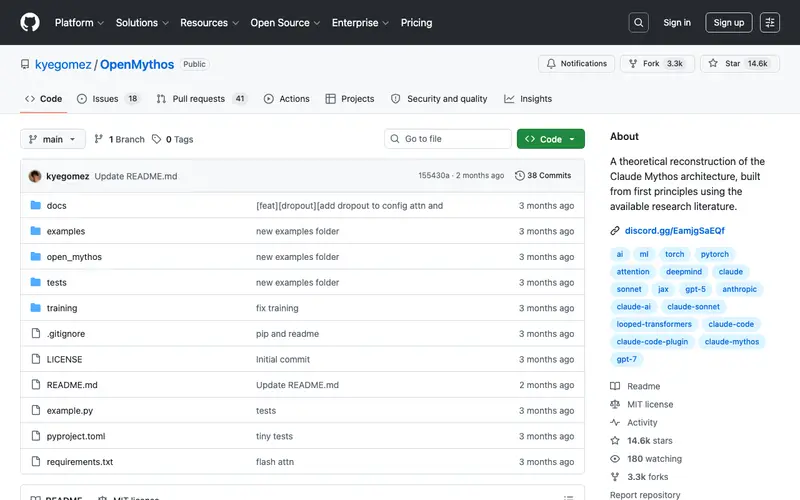800x500 pixels.
Task: Switch to the Projects tab
Action: [x=350, y=98]
